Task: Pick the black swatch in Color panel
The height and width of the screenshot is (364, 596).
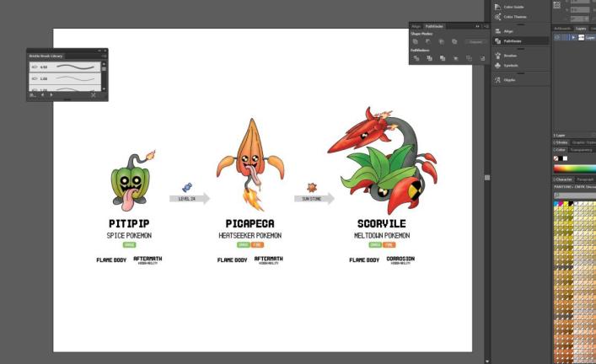Action: (x=561, y=158)
